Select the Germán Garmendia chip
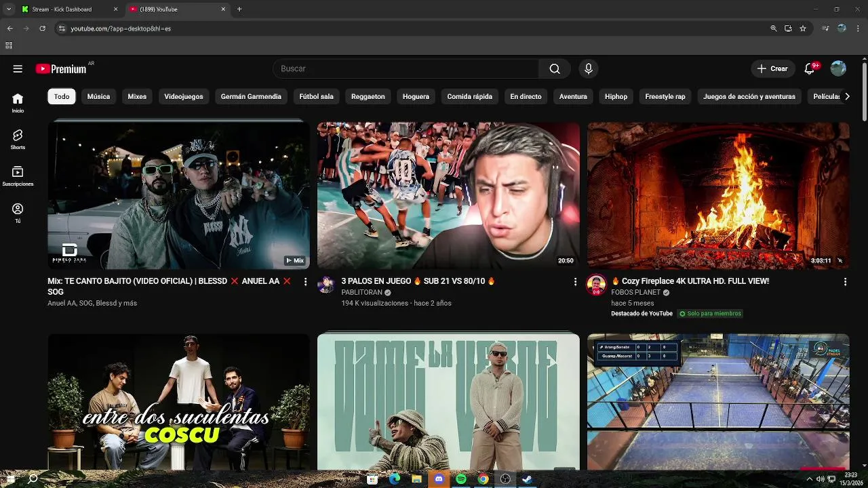Screen dimensions: 868x488 point(251,96)
